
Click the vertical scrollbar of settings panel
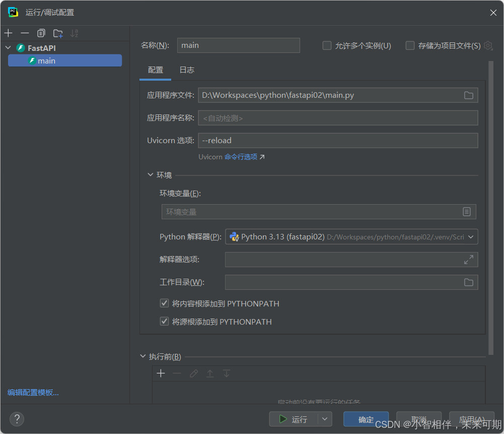(x=490, y=208)
